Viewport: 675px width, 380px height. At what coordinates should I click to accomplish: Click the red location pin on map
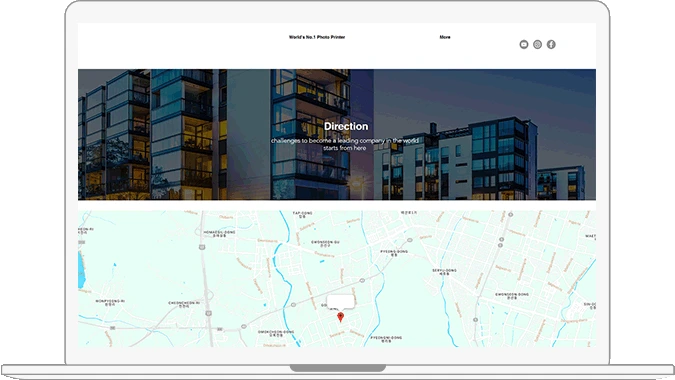341,317
